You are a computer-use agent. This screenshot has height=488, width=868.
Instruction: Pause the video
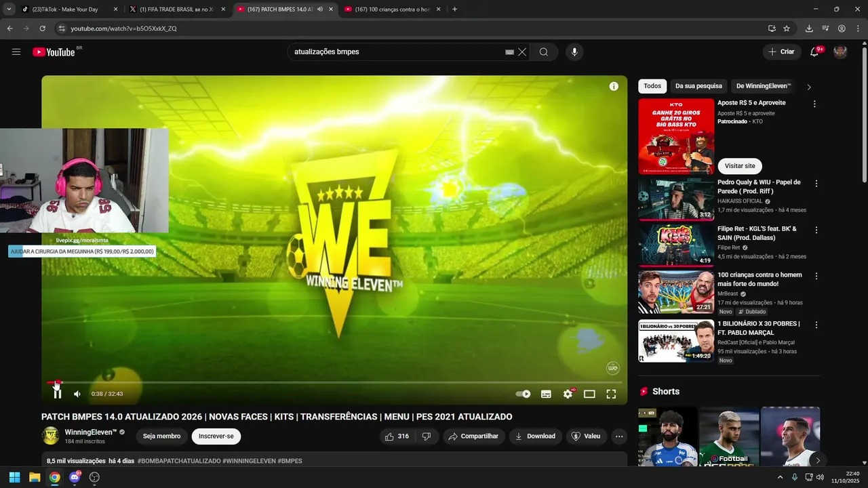coord(58,394)
